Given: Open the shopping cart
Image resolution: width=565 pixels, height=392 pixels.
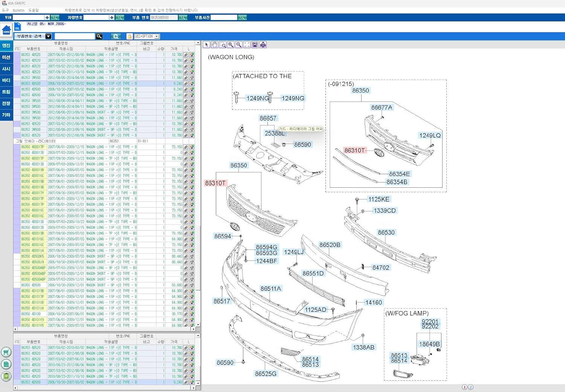Looking at the screenshot, I should click(6, 352).
